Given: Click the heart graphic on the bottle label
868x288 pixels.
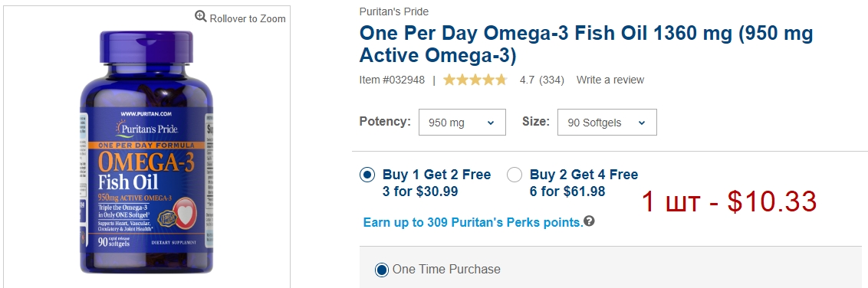Looking at the screenshot, I should [x=184, y=211].
